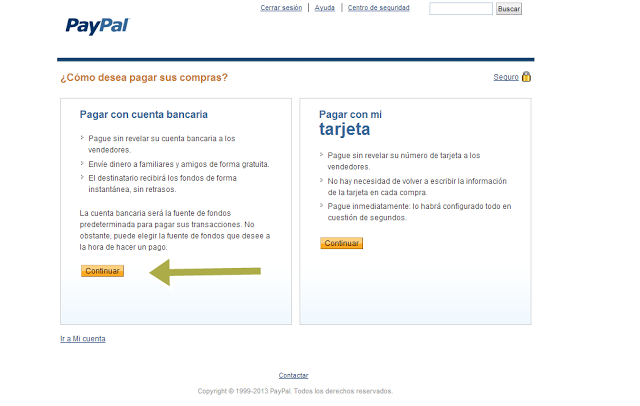This screenshot has height=406, width=640.
Task: Focus the search input field
Action: 461,9
